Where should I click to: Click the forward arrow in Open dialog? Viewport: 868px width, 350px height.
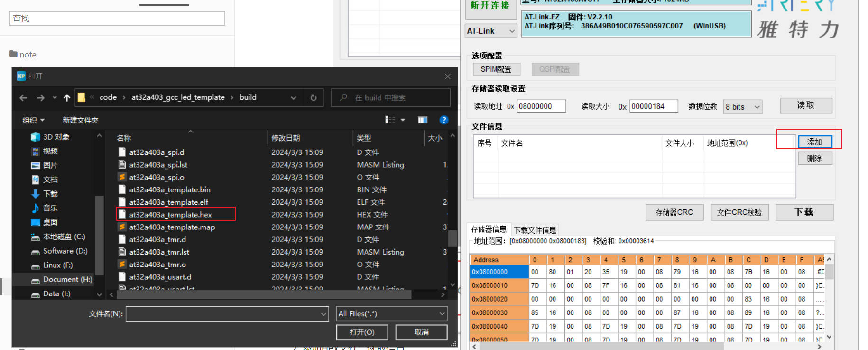click(x=41, y=98)
